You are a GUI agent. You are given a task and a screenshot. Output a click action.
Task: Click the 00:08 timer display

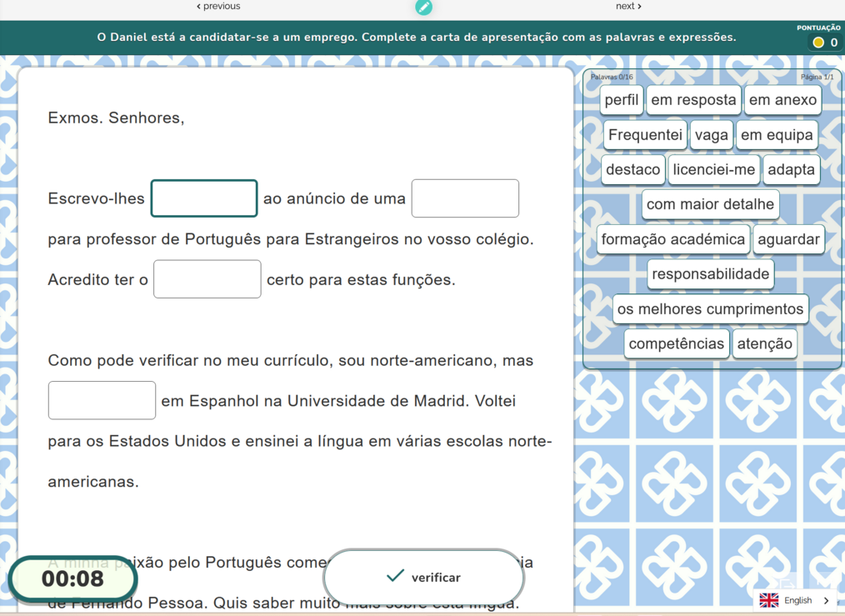coord(72,578)
